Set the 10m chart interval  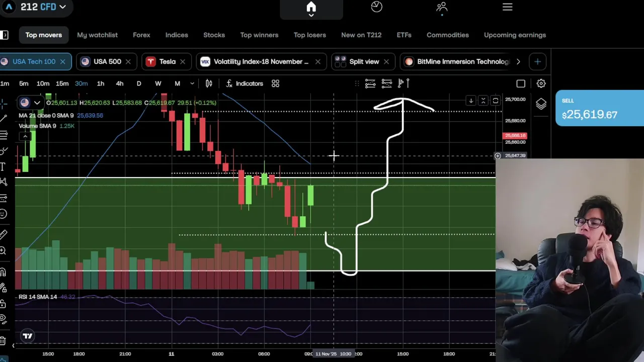43,83
